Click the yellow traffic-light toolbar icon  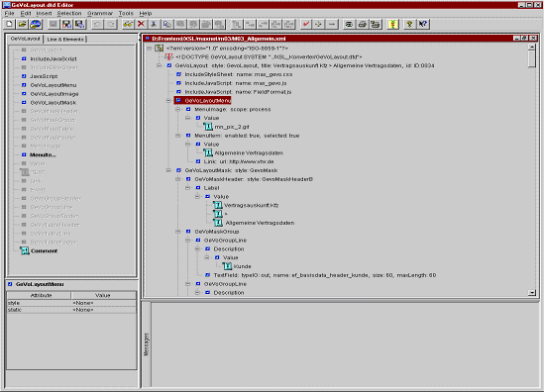(x=392, y=24)
